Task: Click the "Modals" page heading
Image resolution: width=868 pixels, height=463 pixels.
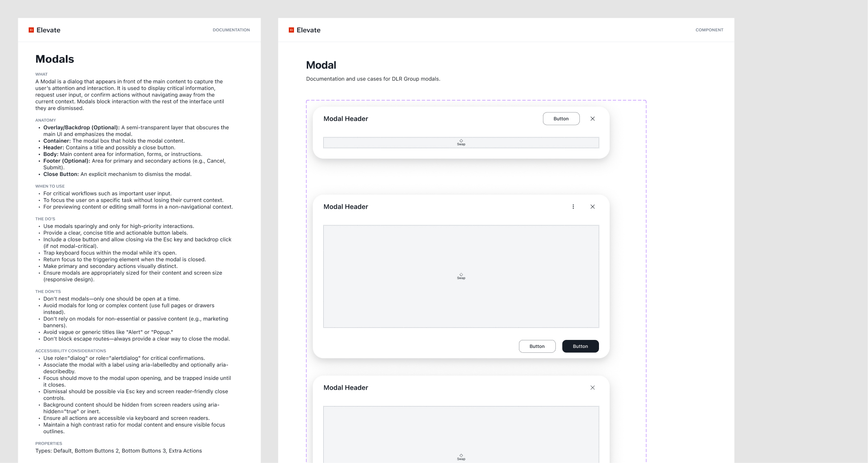Action: 55,59
